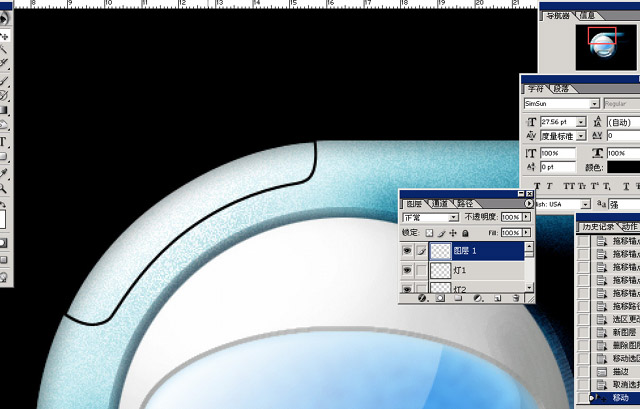640x409 pixels.
Task: Click Add layer style icon in Layers panel
Action: coord(422,298)
